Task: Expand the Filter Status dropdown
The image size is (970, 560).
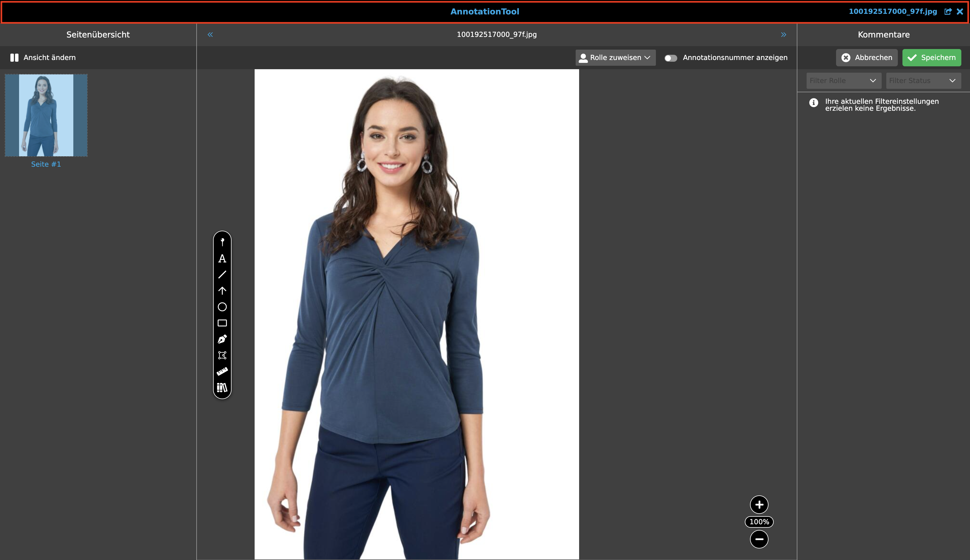Action: click(x=923, y=81)
